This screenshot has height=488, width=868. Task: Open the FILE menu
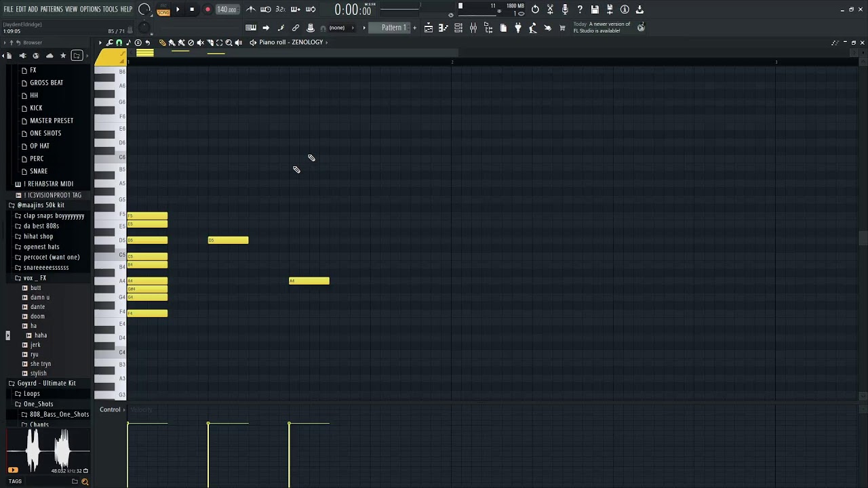pos(8,9)
